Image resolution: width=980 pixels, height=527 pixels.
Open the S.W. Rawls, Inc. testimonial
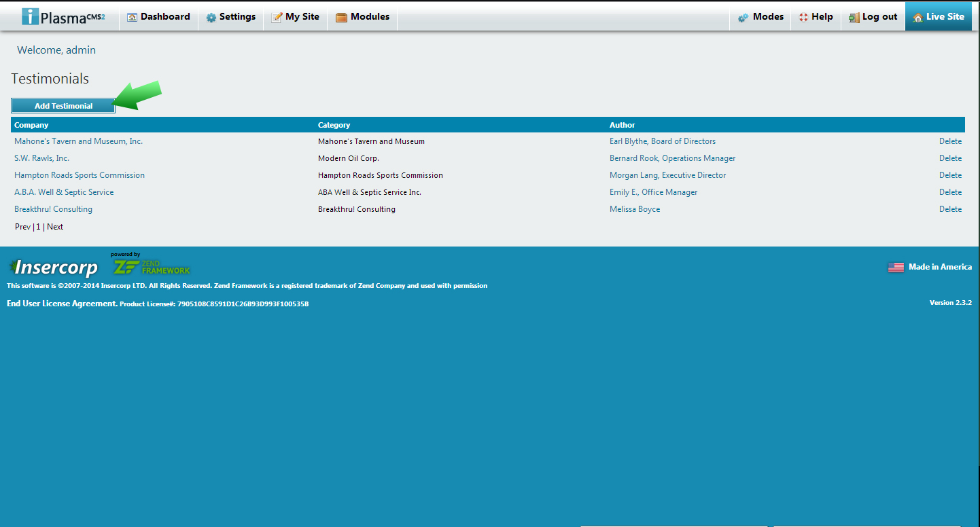[41, 158]
